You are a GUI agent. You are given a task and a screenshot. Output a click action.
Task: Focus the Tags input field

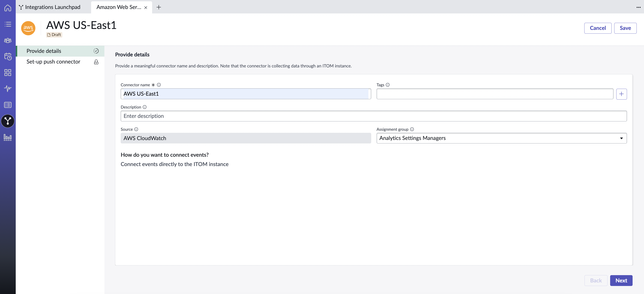(495, 94)
